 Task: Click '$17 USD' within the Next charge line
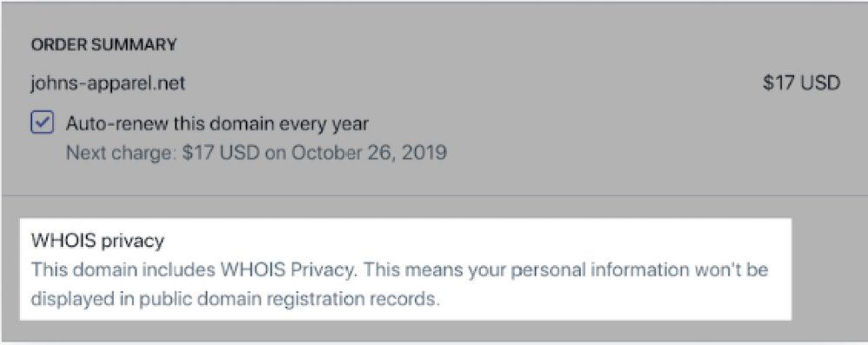220,152
